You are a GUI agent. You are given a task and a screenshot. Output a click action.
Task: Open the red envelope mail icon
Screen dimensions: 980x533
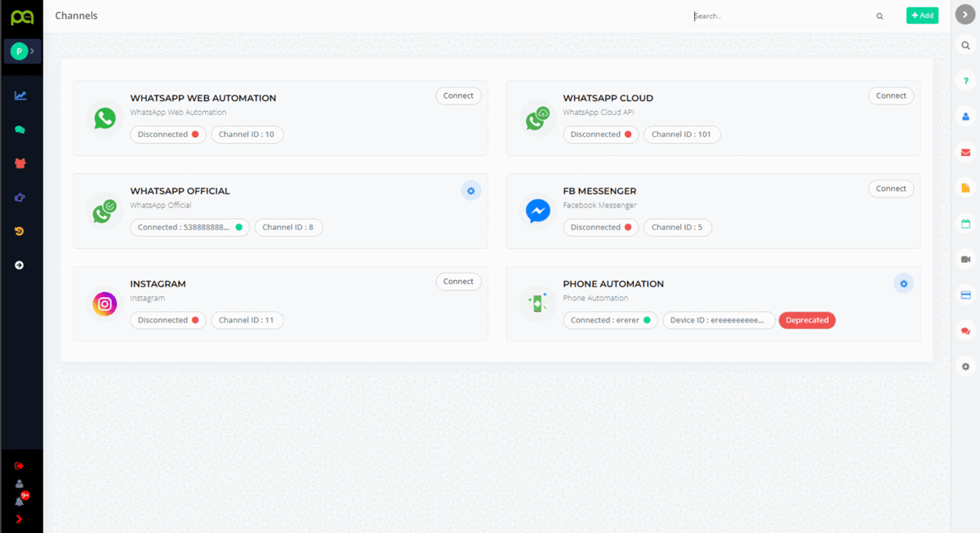tap(965, 153)
